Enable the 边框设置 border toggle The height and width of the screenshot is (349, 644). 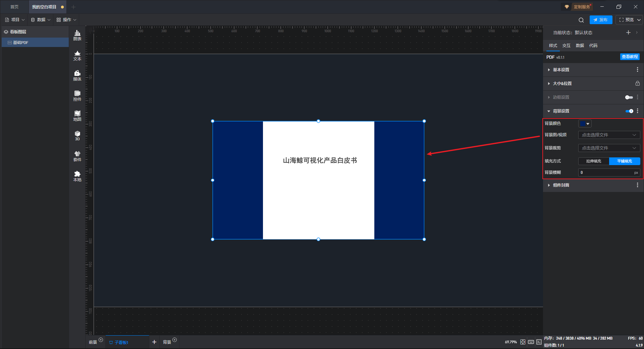tap(629, 97)
